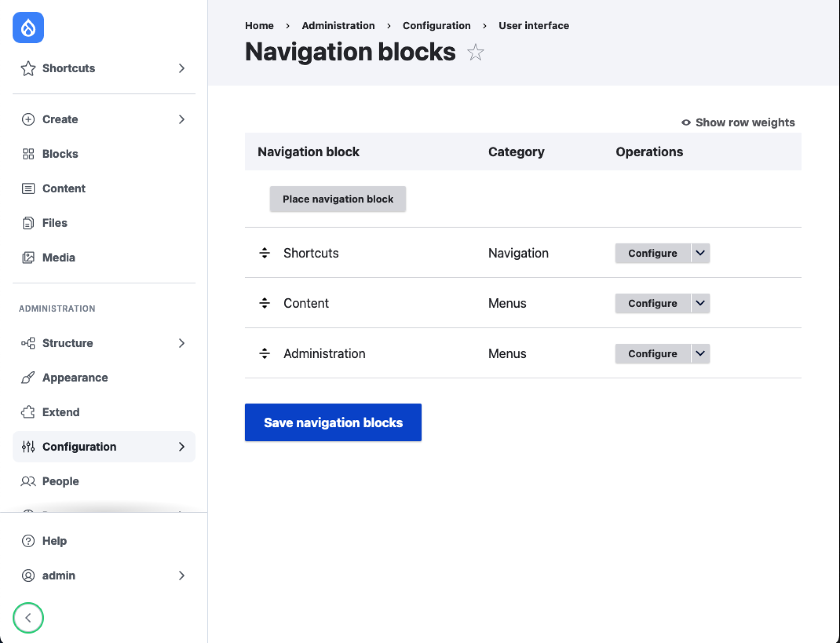Select Configuration in the sidebar menu
840x643 pixels.
pos(79,447)
